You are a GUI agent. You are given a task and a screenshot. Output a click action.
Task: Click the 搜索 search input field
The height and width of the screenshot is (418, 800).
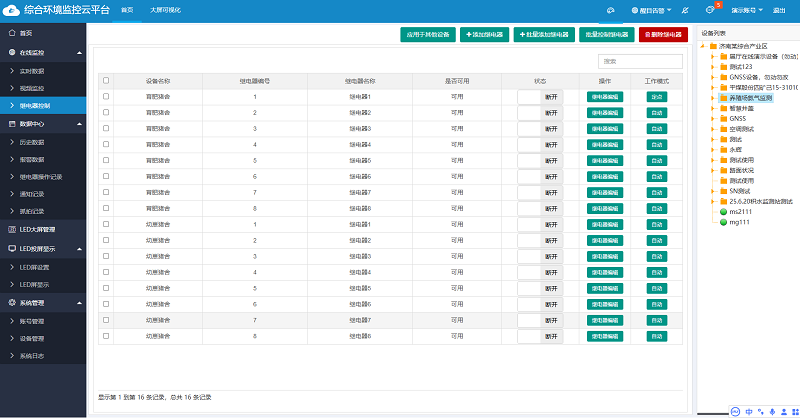click(627, 61)
